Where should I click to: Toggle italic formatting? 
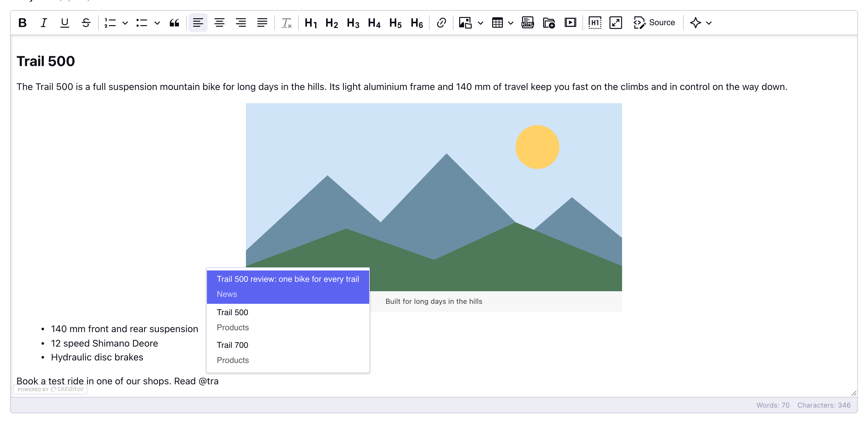(43, 23)
